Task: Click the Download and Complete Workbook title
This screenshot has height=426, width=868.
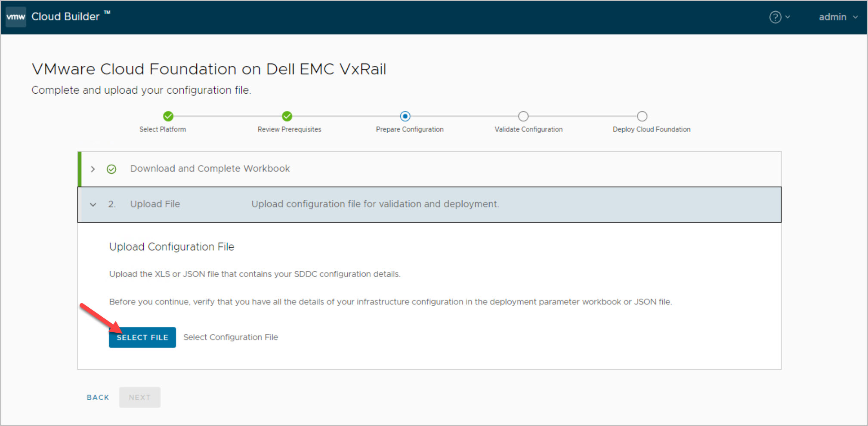Action: tap(210, 169)
